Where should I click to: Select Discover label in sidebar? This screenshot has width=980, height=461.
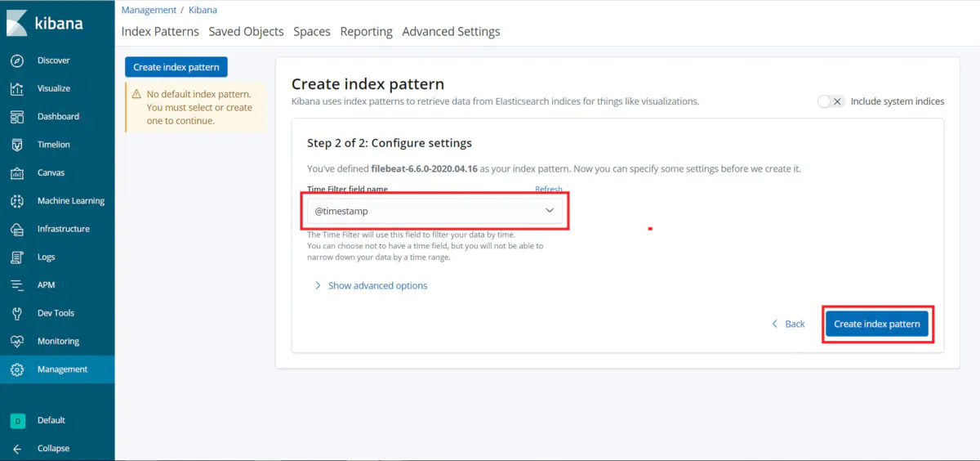[54, 60]
